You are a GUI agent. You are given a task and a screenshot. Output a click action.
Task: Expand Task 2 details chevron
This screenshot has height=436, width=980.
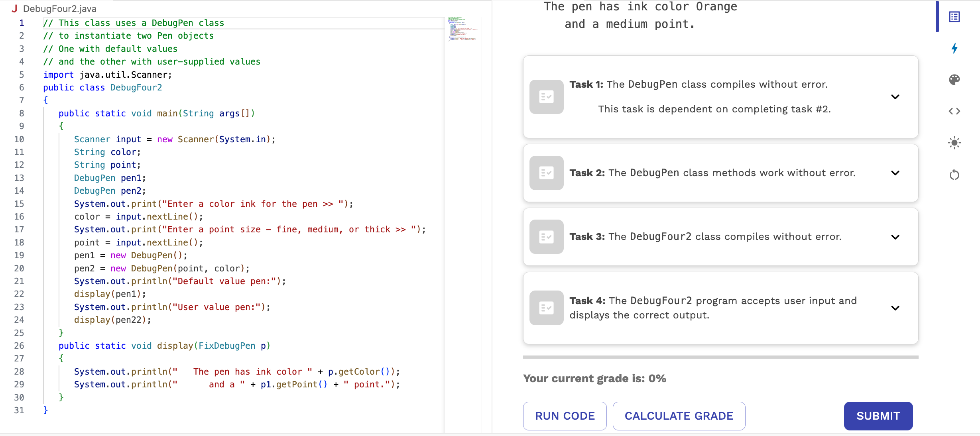pos(895,173)
